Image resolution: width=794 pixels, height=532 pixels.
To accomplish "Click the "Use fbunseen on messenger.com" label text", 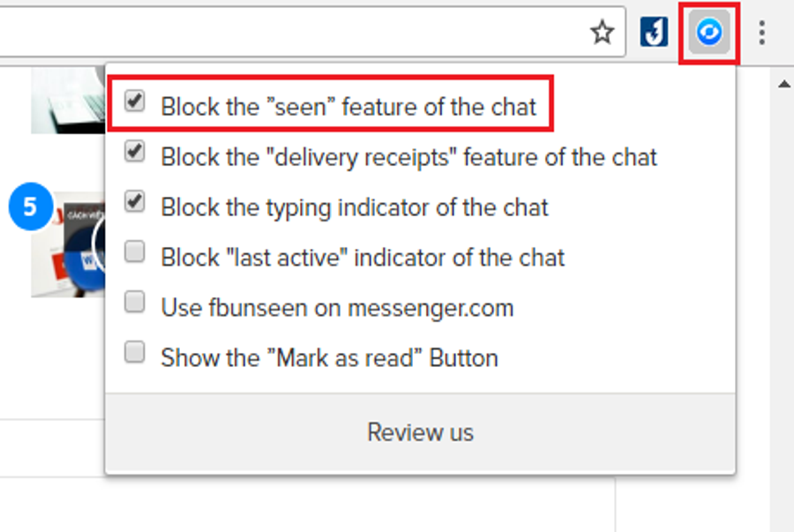I will [x=337, y=308].
